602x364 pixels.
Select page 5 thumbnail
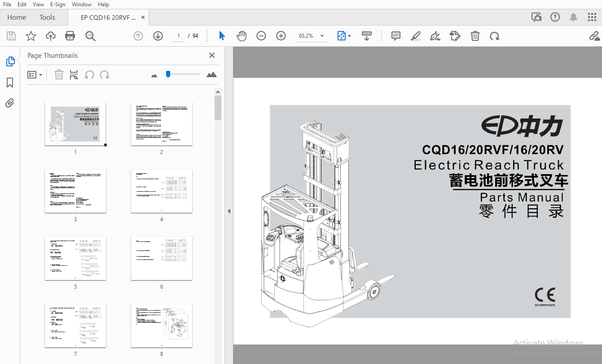75,258
